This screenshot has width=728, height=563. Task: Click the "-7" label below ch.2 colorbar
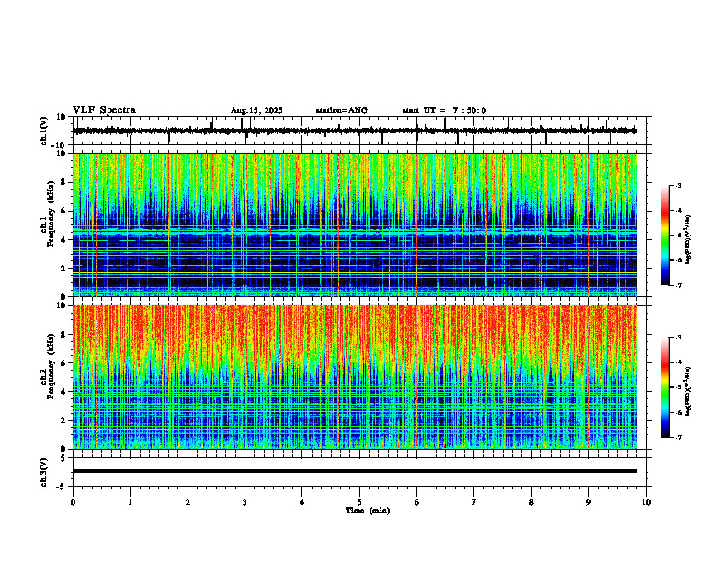point(677,438)
